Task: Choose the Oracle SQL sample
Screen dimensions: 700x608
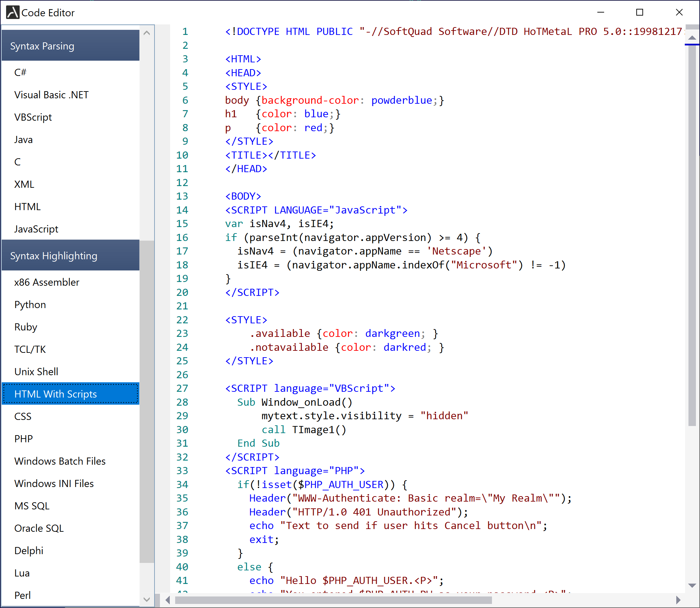Action: [x=39, y=528]
